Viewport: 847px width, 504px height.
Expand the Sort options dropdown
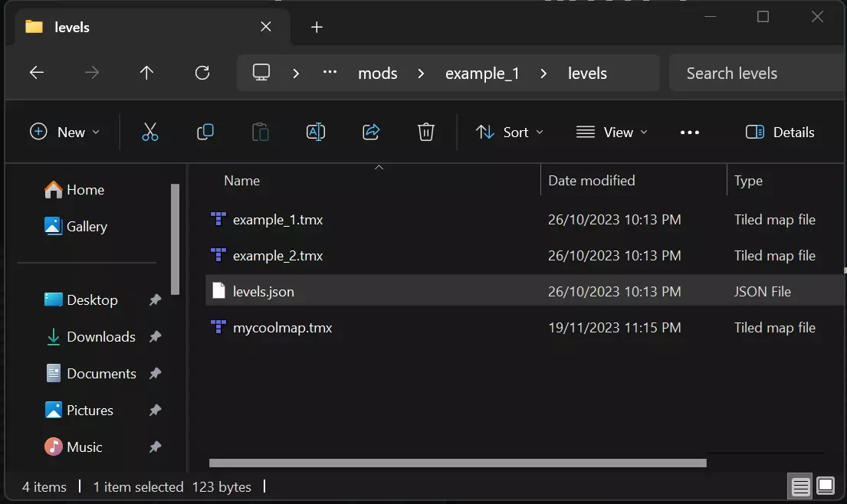click(510, 132)
